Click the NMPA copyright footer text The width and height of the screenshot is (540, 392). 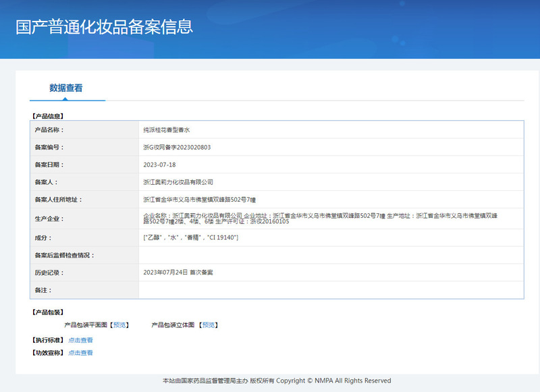point(277,381)
